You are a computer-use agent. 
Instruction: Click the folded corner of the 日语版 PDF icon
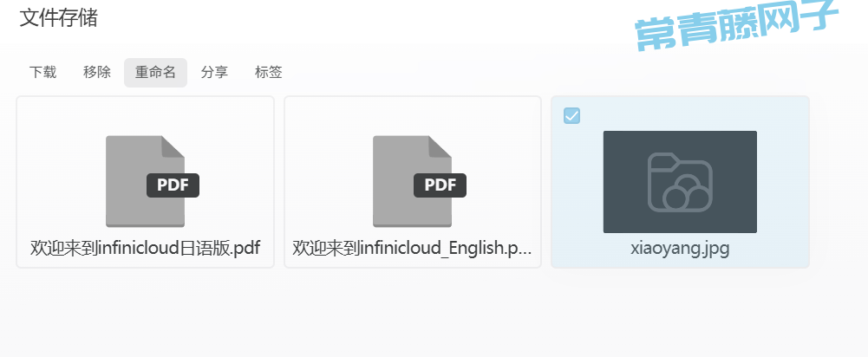[x=173, y=146]
